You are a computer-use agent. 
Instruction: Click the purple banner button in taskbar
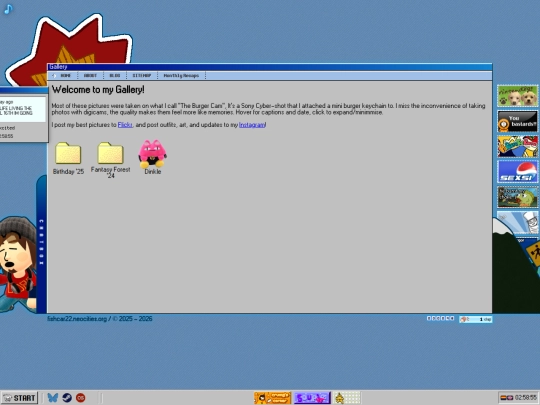[312, 398]
